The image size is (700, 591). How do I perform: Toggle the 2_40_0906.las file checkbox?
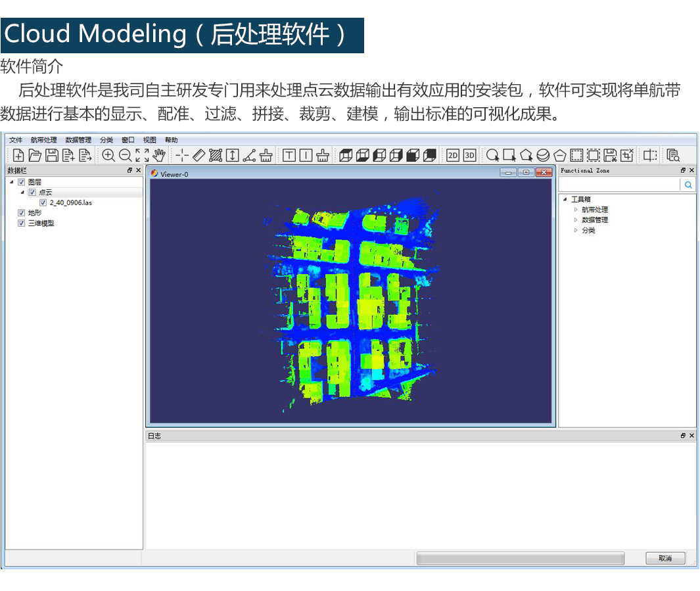43,202
